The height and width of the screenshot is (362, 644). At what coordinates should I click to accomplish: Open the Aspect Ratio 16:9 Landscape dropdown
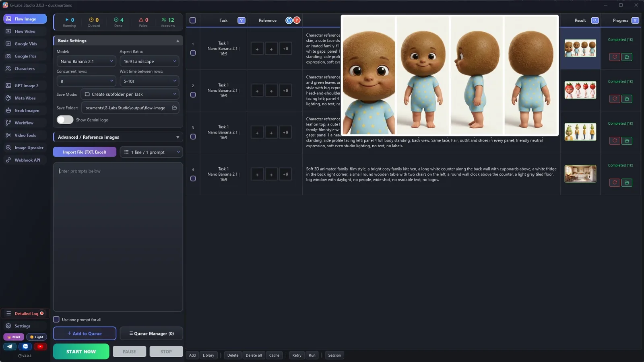tap(149, 62)
